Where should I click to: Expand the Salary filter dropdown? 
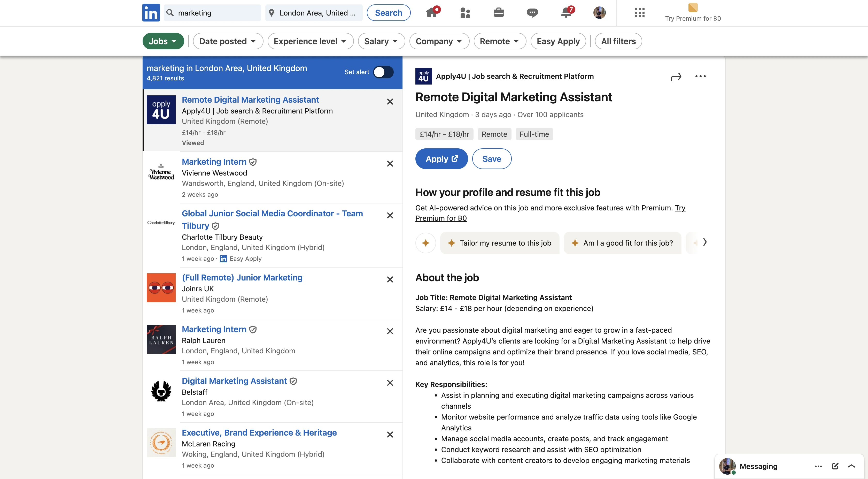[381, 41]
